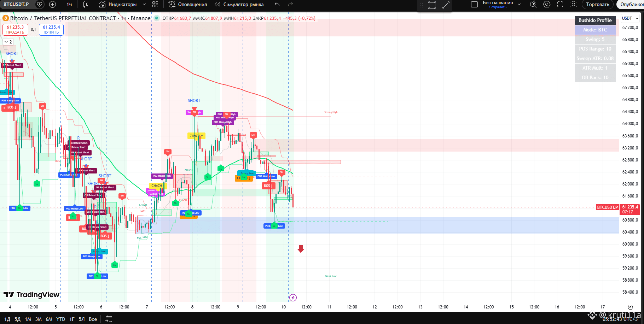Select the 3М date range
Viewport: 644px width, 324px height.
(39, 319)
